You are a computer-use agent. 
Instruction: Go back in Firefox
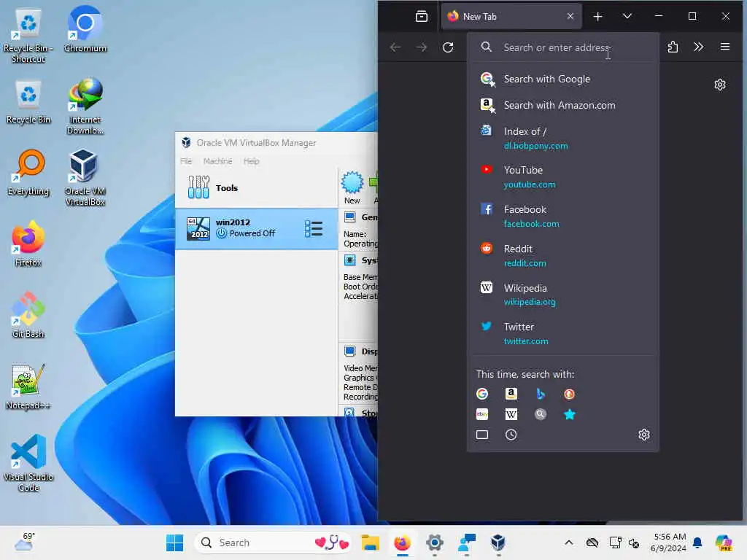pyautogui.click(x=395, y=47)
